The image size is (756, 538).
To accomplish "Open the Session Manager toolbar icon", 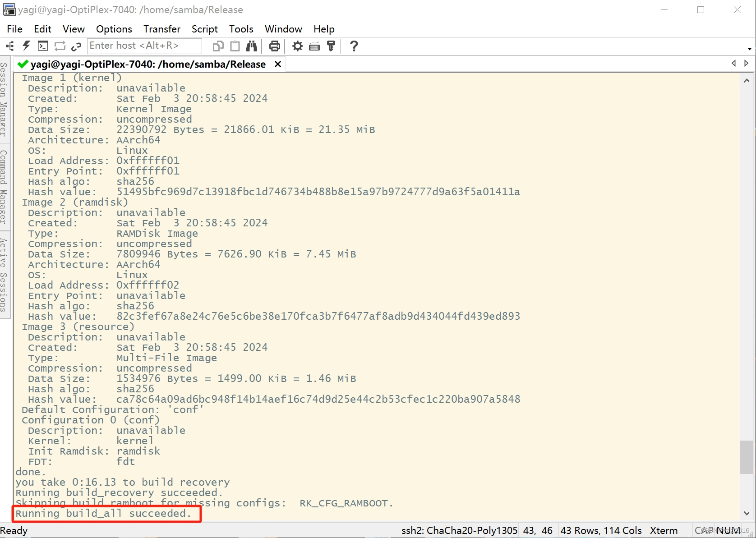I will (10, 46).
